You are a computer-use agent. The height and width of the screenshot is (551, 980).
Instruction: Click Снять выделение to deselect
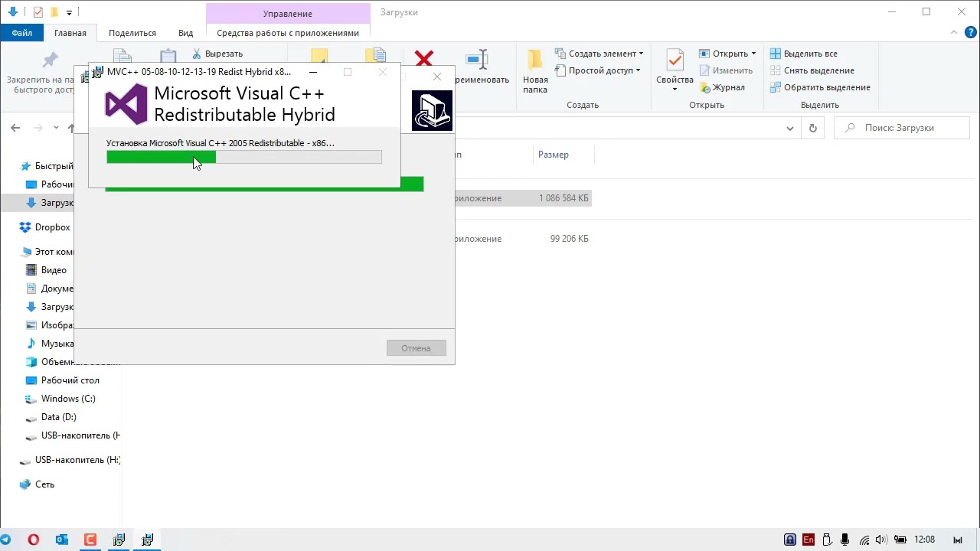[x=812, y=70]
